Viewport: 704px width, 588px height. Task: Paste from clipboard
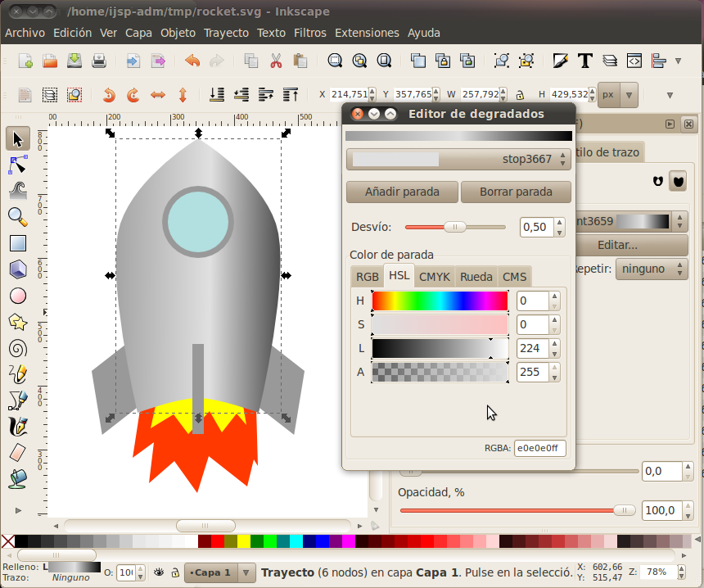tap(300, 61)
